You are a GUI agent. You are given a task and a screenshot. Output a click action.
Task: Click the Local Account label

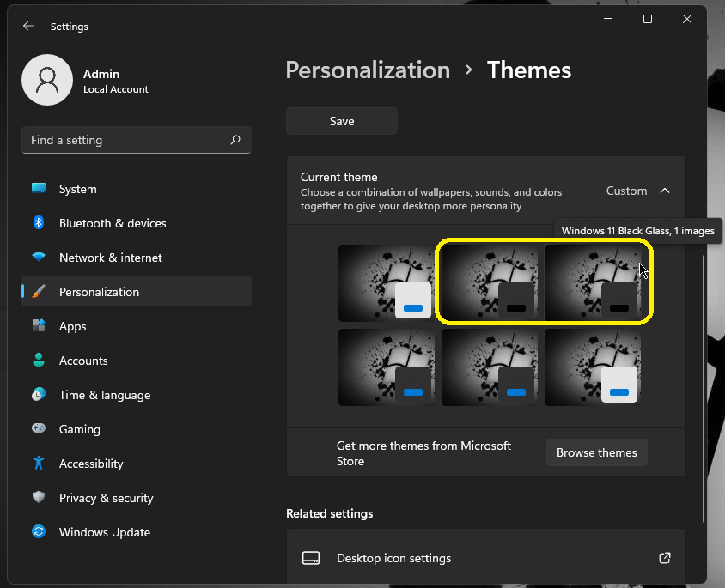point(116,89)
